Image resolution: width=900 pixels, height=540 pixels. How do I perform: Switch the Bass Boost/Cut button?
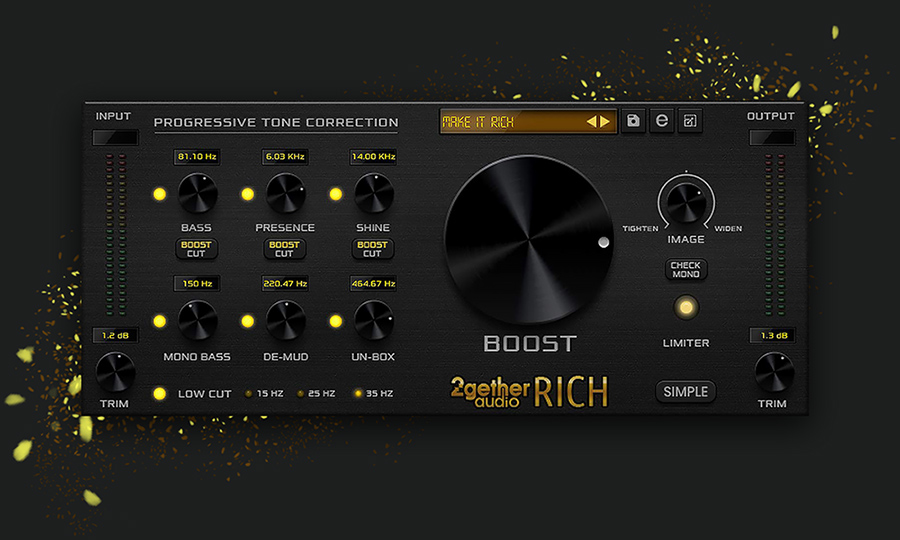click(197, 248)
